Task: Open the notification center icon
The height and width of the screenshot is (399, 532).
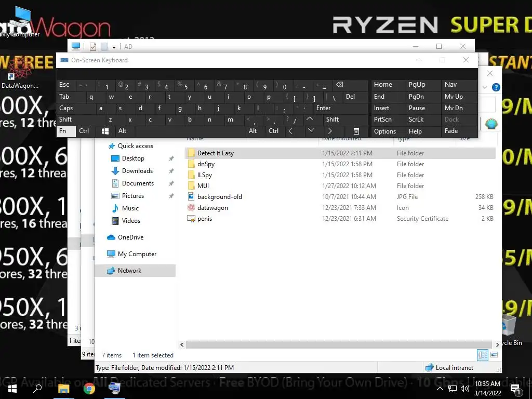Action: pos(516,389)
